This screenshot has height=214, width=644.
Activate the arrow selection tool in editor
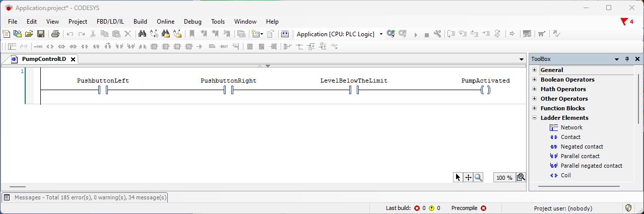[458, 177]
